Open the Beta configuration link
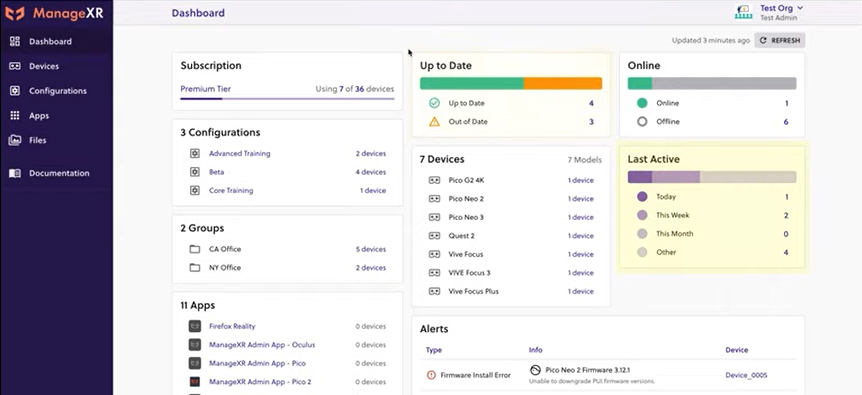Viewport: 862px width, 395px height. click(x=217, y=172)
